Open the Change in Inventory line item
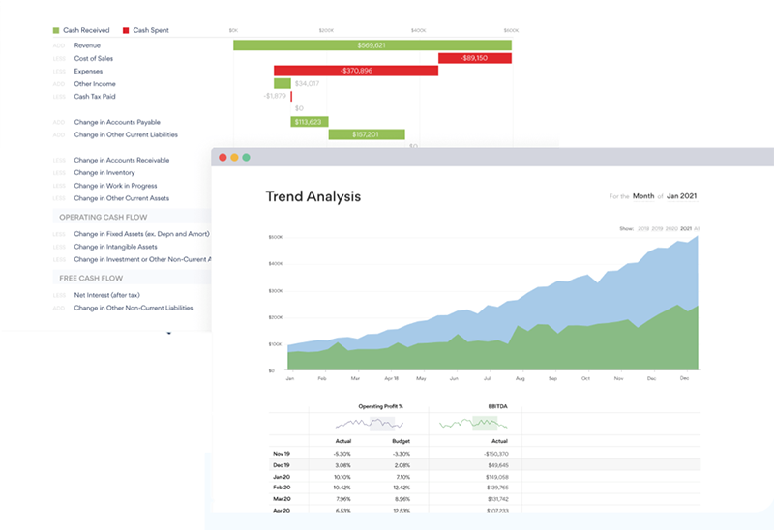The height and width of the screenshot is (532, 774). (104, 173)
